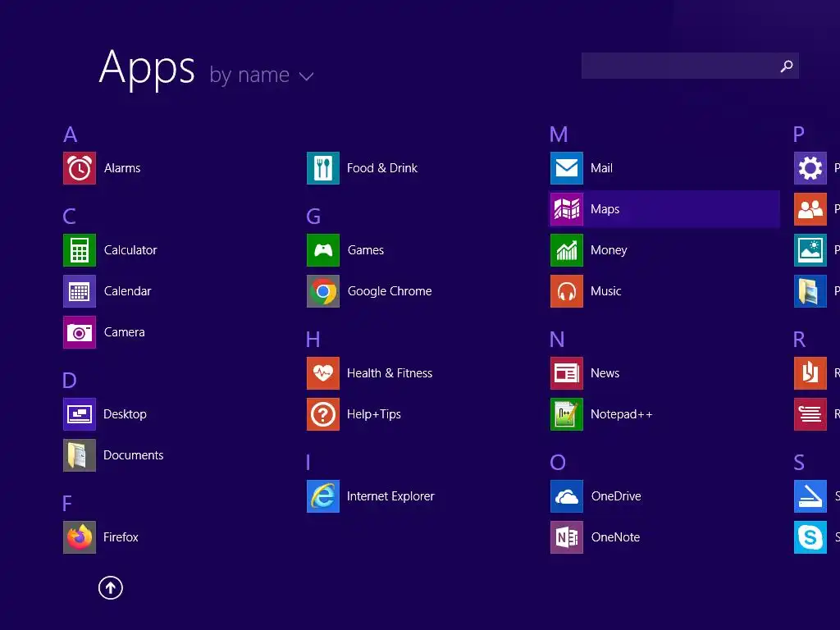The image size is (840, 630).
Task: Select the letter M group header
Action: [559, 135]
